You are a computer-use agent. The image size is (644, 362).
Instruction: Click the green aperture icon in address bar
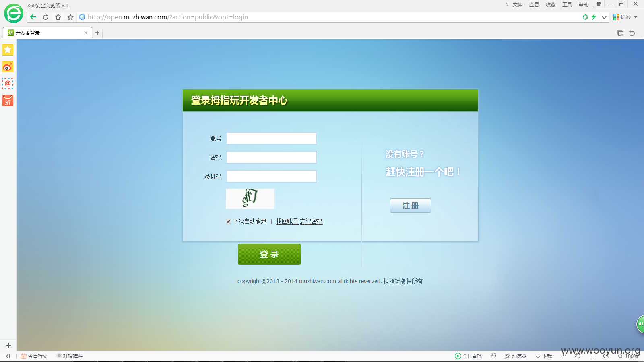click(x=585, y=17)
